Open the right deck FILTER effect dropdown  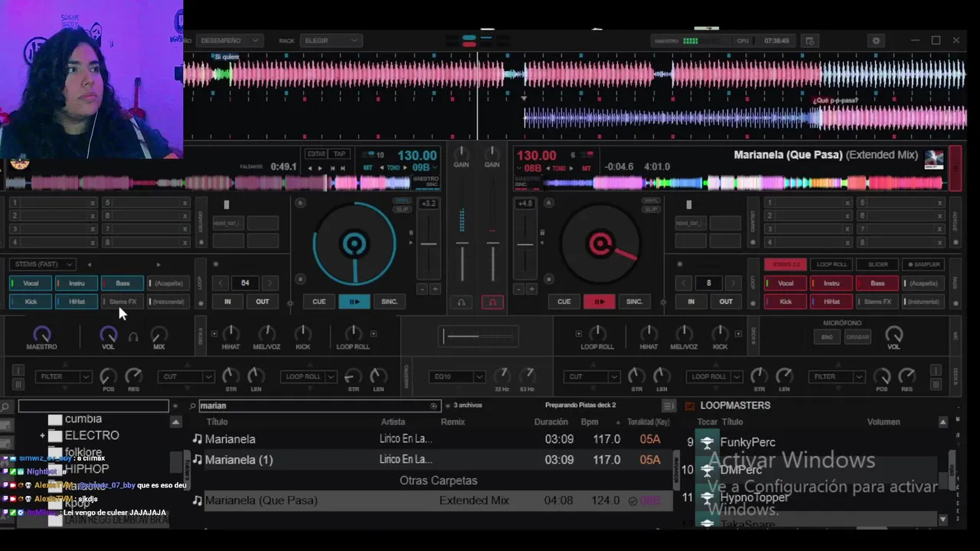(836, 377)
